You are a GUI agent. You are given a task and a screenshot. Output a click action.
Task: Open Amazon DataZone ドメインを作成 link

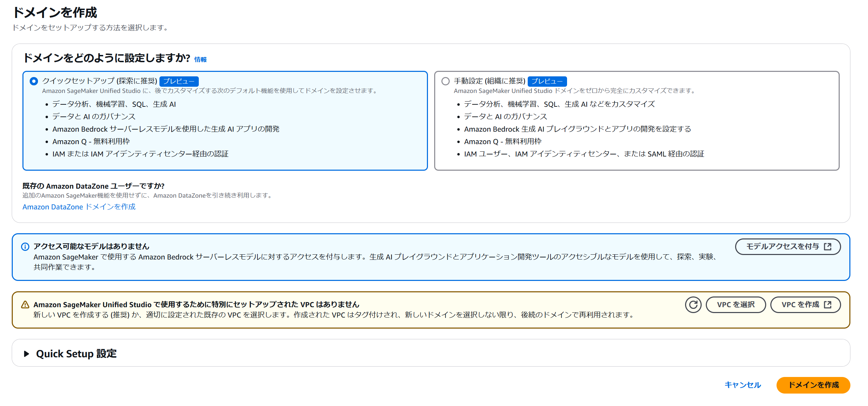pos(79,207)
